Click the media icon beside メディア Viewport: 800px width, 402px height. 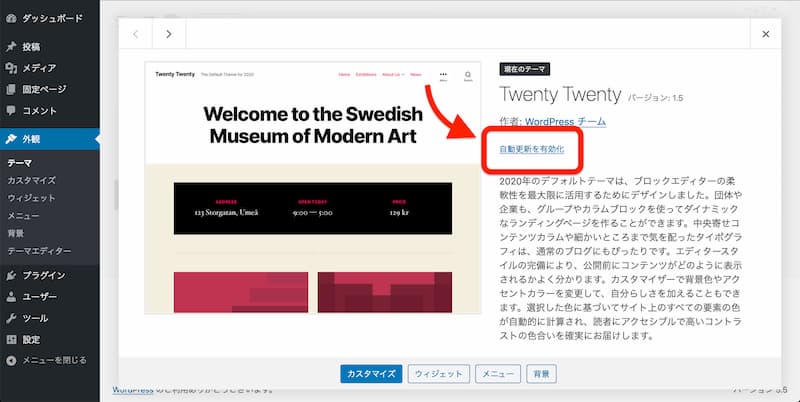click(x=11, y=68)
